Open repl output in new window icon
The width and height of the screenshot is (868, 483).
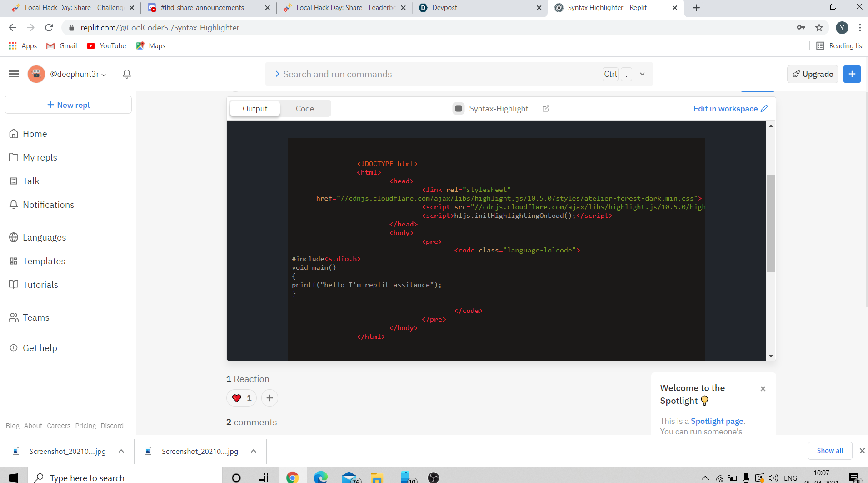point(546,109)
